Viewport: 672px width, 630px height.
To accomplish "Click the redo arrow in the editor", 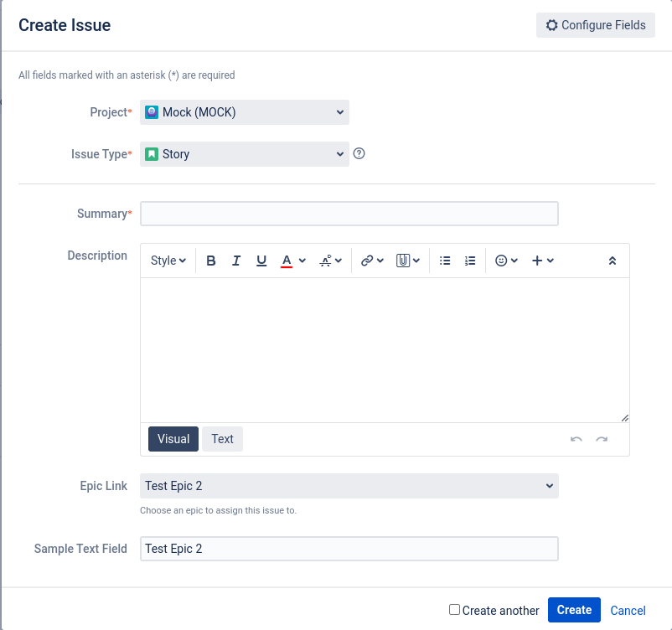I will point(602,439).
